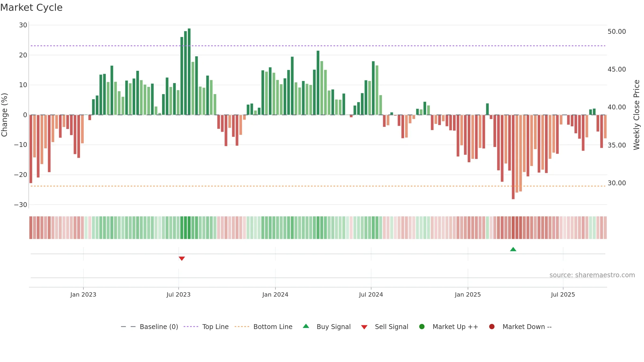The width and height of the screenshot is (644, 362).
Task: Click the Jul 2025 x-axis label
Action: 563,295
